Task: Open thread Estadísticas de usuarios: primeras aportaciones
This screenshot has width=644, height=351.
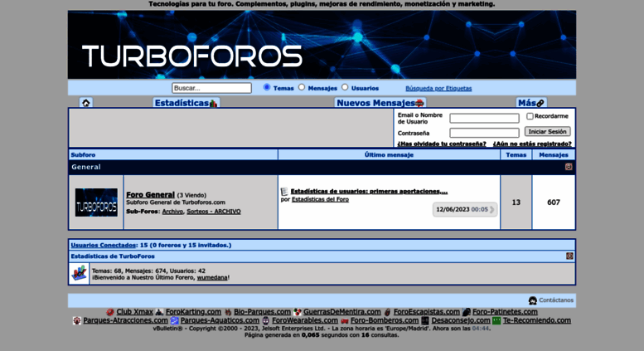Action: point(369,191)
